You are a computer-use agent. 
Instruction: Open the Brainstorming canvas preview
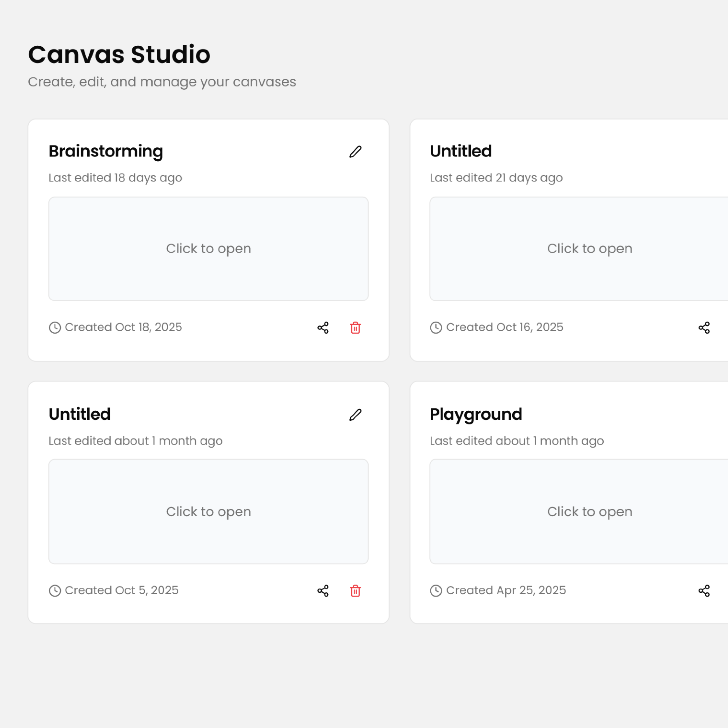coord(208,249)
